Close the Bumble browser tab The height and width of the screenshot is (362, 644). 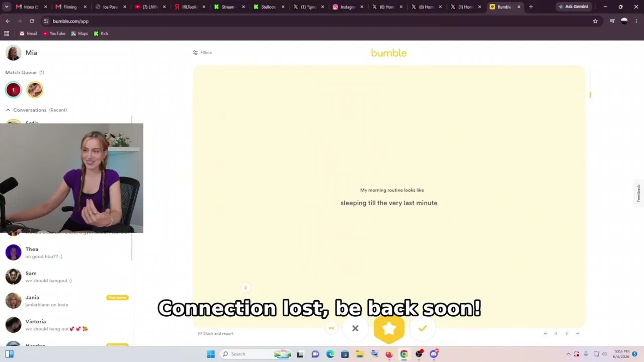519,7
